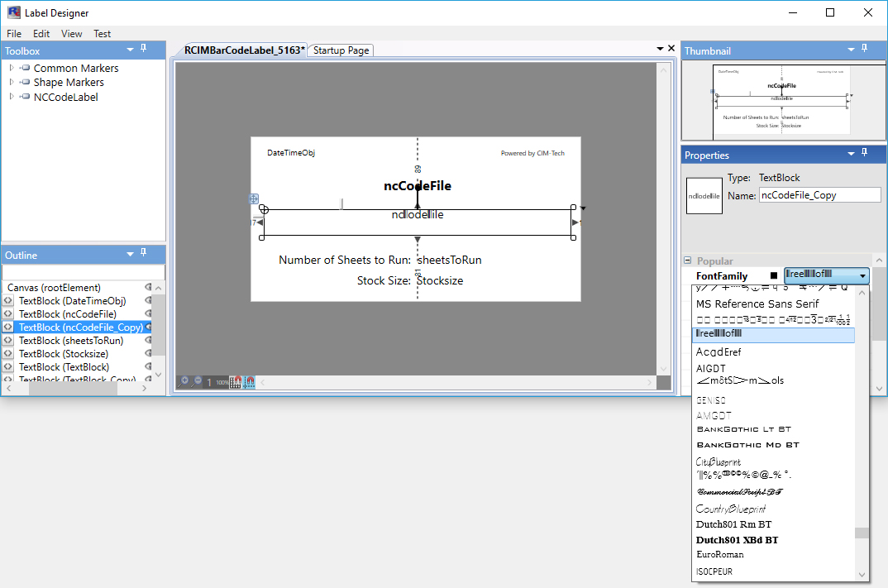
Task: Select TextBlock (sheetsToRun) in Outline
Action: pyautogui.click(x=71, y=340)
